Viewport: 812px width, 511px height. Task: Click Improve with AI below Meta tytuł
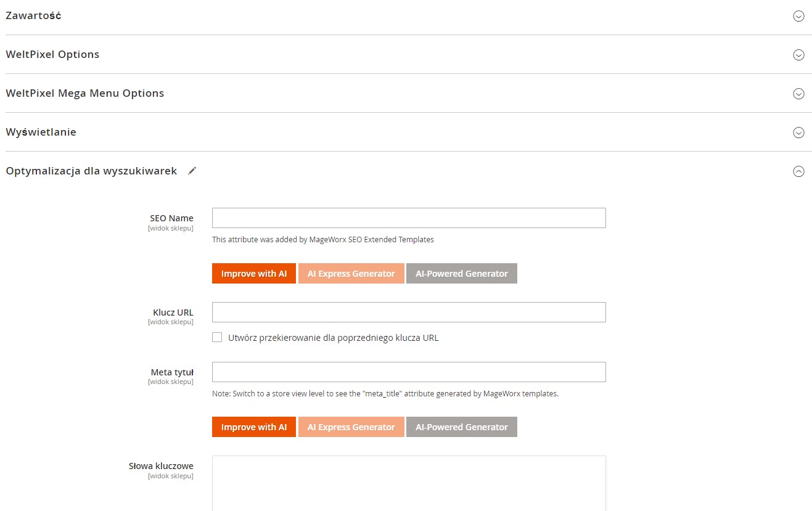(x=253, y=427)
